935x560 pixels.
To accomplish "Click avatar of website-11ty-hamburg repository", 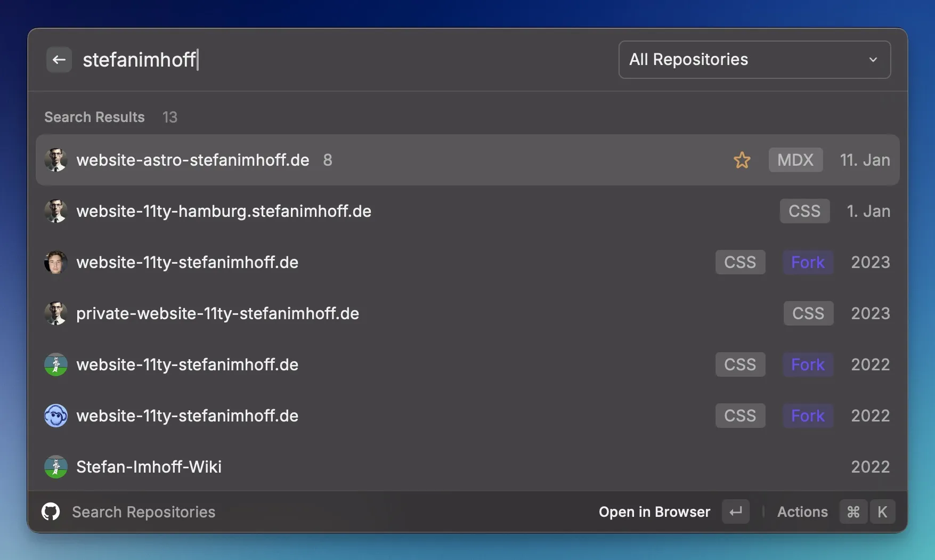I will pos(56,211).
